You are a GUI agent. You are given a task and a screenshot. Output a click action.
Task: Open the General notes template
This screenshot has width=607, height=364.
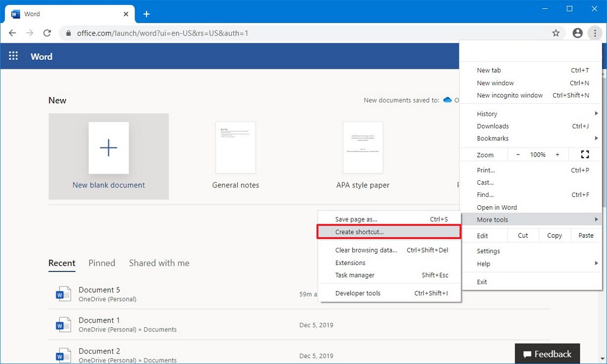coord(235,155)
